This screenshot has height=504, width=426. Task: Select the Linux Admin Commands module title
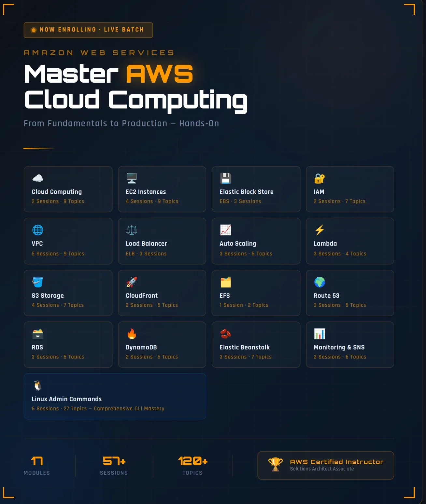(66, 399)
